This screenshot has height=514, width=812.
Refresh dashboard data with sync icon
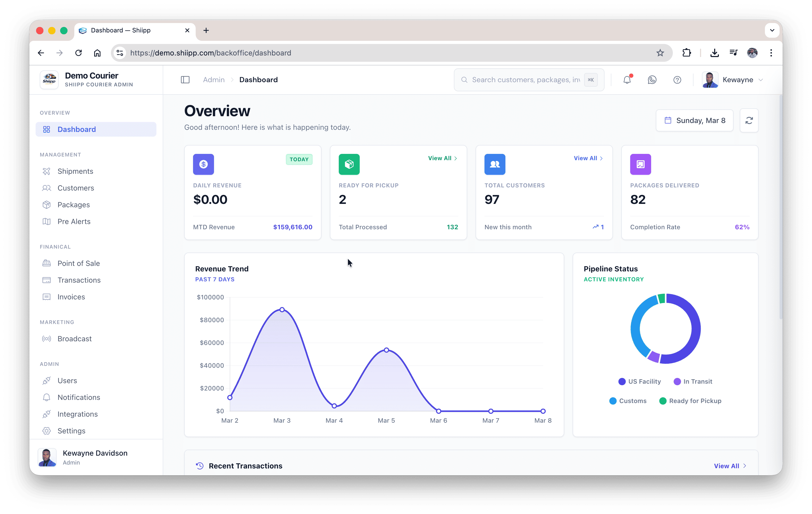[x=749, y=120]
